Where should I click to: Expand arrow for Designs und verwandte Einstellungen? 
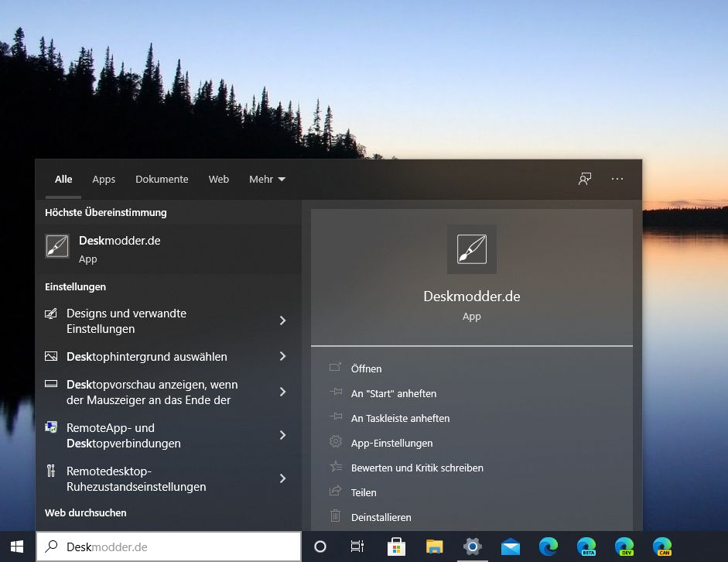(282, 320)
